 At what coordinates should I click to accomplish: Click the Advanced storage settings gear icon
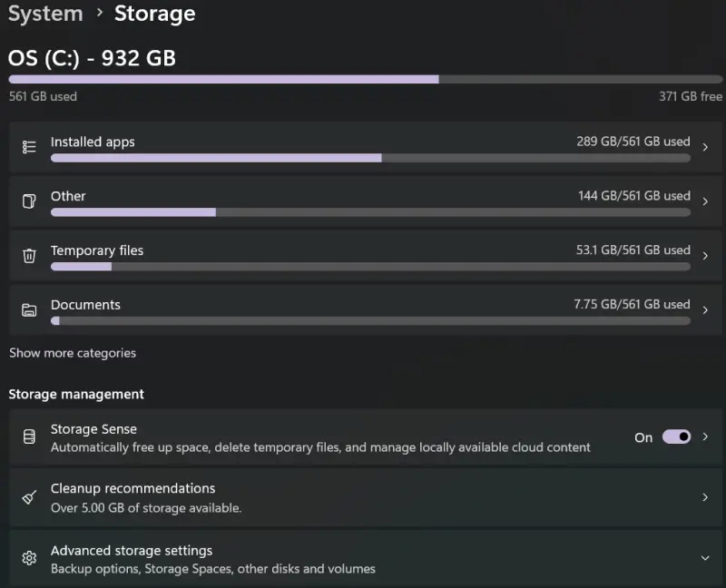click(29, 558)
